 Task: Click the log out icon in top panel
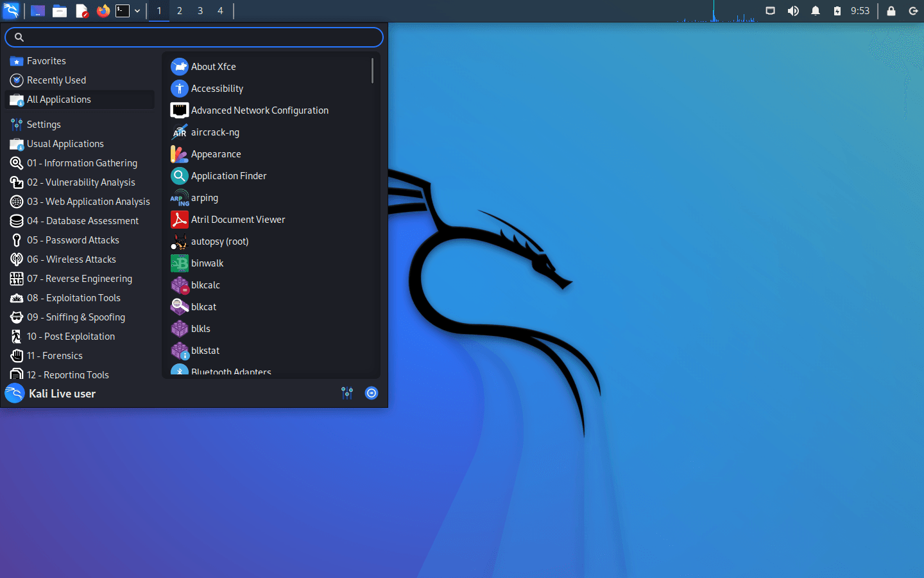[x=913, y=11]
